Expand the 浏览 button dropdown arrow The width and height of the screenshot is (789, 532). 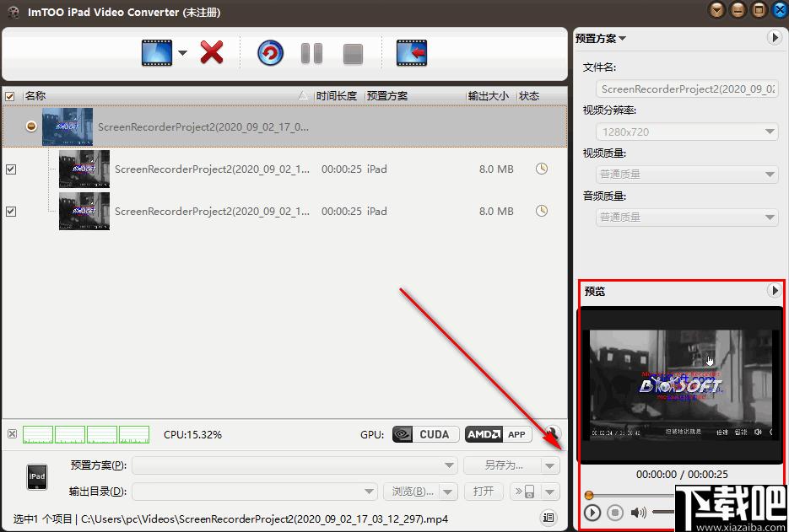point(448,492)
